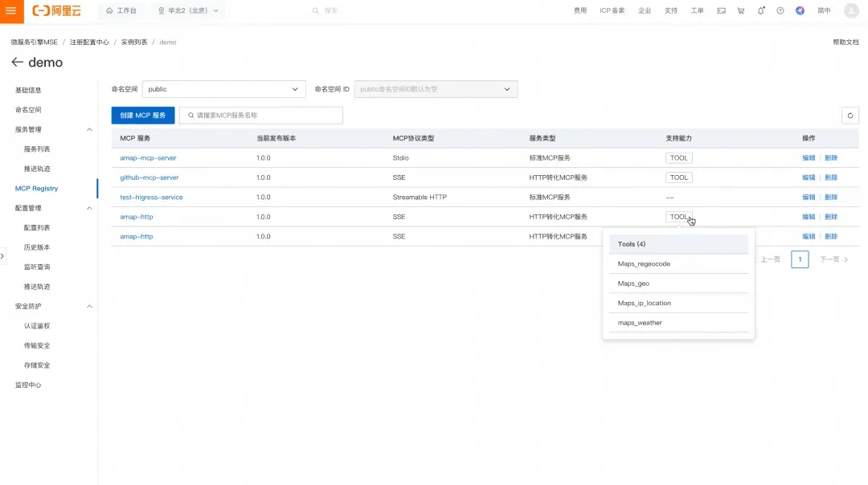This screenshot has width=868, height=485.
Task: Navigate to 微服务引擎MSE breadcrumb
Action: 35,42
